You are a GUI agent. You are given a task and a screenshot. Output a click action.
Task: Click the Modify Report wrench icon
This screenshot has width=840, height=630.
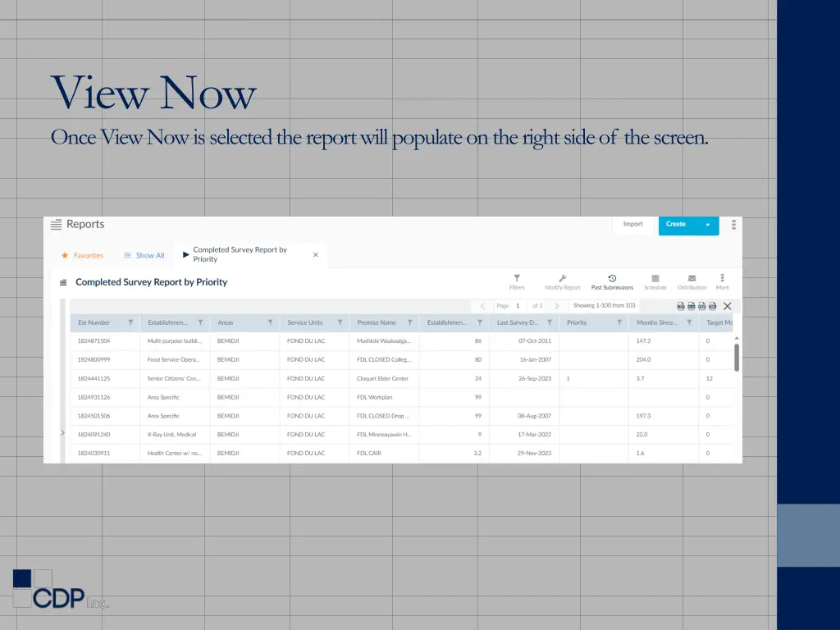click(562, 280)
